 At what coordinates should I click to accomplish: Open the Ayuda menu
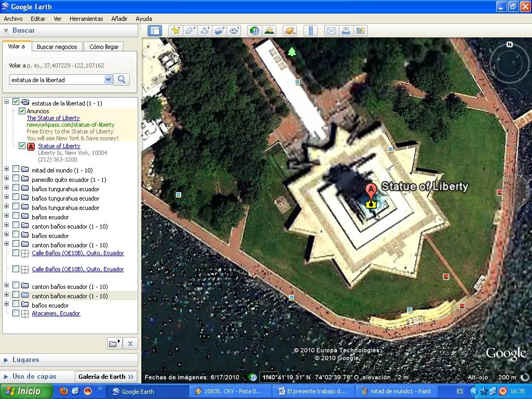(143, 19)
